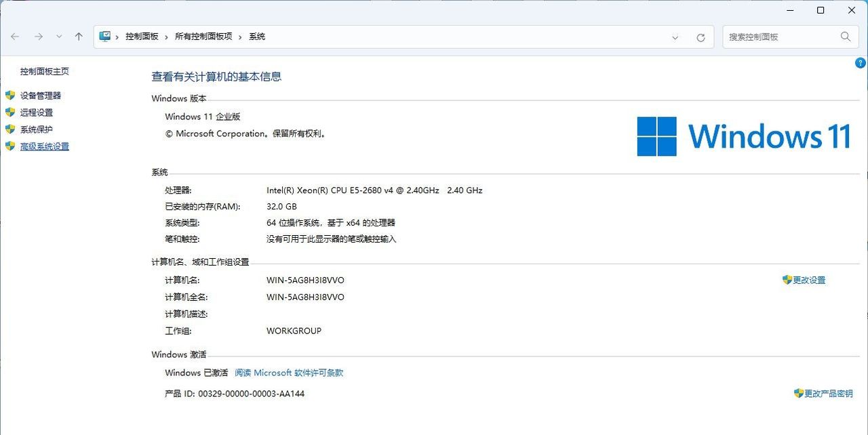Click Windows 已激活 status text
This screenshot has height=435, width=868.
(197, 373)
